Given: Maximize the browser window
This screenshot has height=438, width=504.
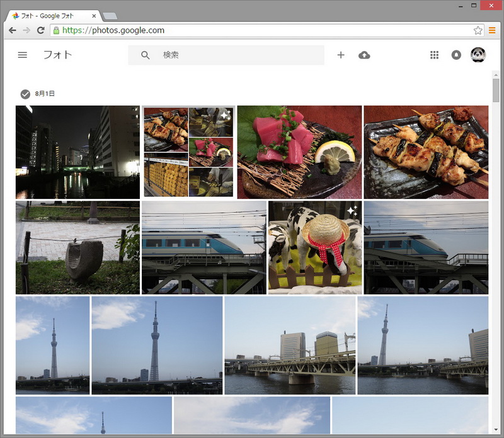Looking at the screenshot, I should [474, 6].
